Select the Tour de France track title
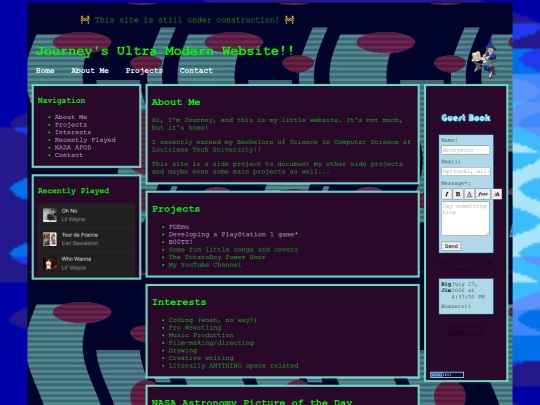This screenshot has width=540, height=405. point(80,235)
